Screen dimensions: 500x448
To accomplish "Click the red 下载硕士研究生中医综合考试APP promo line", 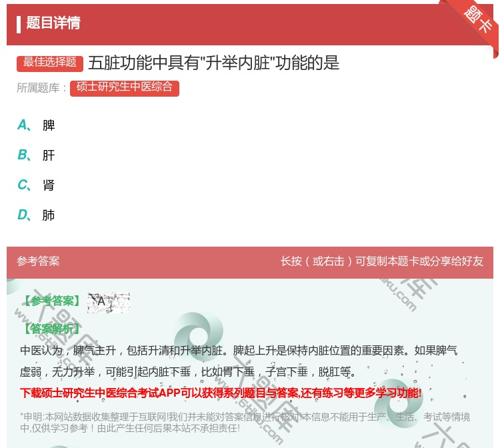I will click(221, 393).
